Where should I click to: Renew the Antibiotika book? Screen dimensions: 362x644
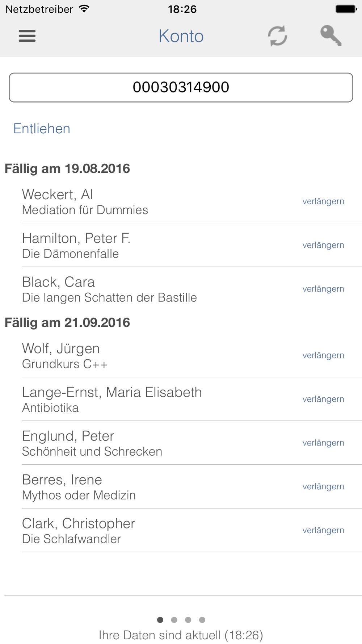[323, 399]
